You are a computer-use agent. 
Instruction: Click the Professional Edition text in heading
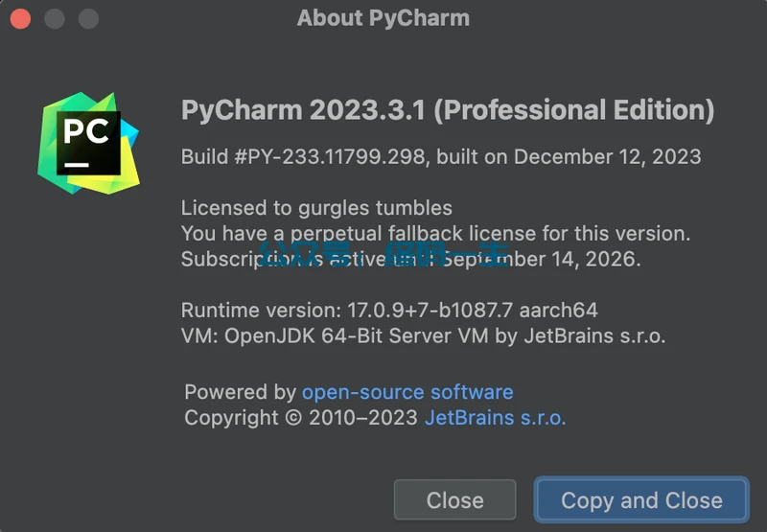click(574, 110)
